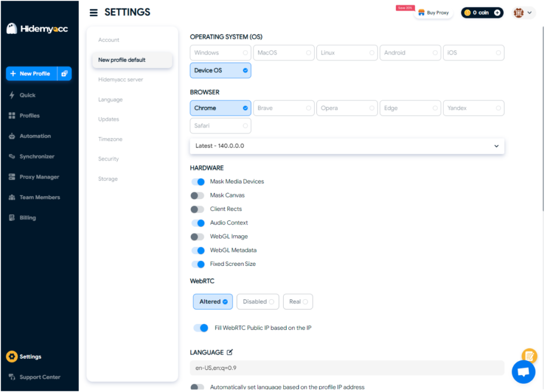Click the plus icon on coin balance
The width and height of the screenshot is (550, 392).
click(497, 13)
